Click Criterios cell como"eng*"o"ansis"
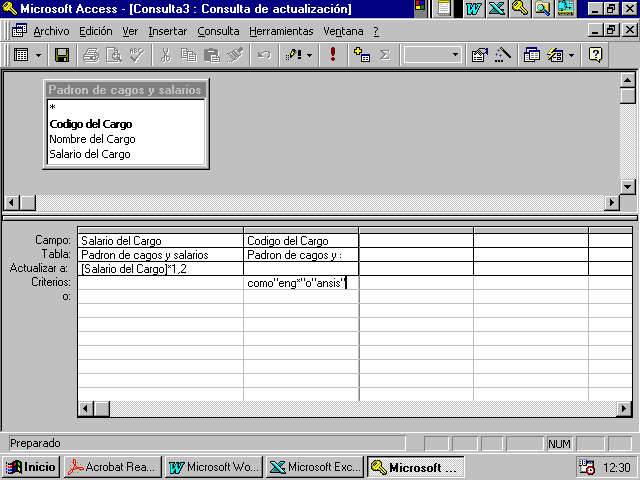Viewport: 640px width, 480px height. [301, 283]
